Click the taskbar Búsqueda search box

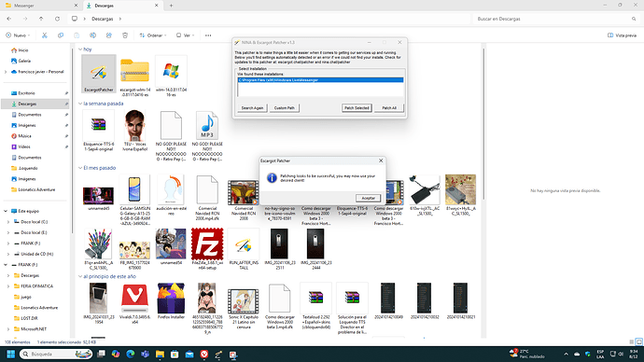pyautogui.click(x=56, y=354)
